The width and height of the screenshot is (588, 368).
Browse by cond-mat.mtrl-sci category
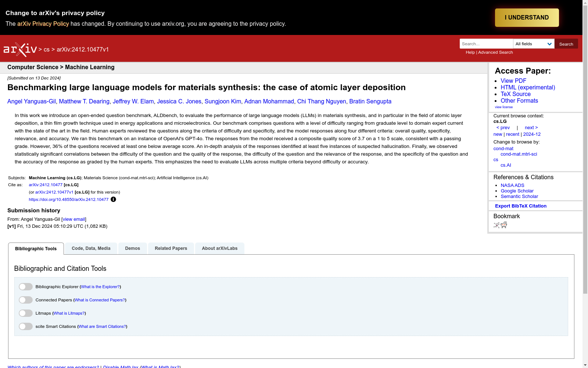[519, 154]
